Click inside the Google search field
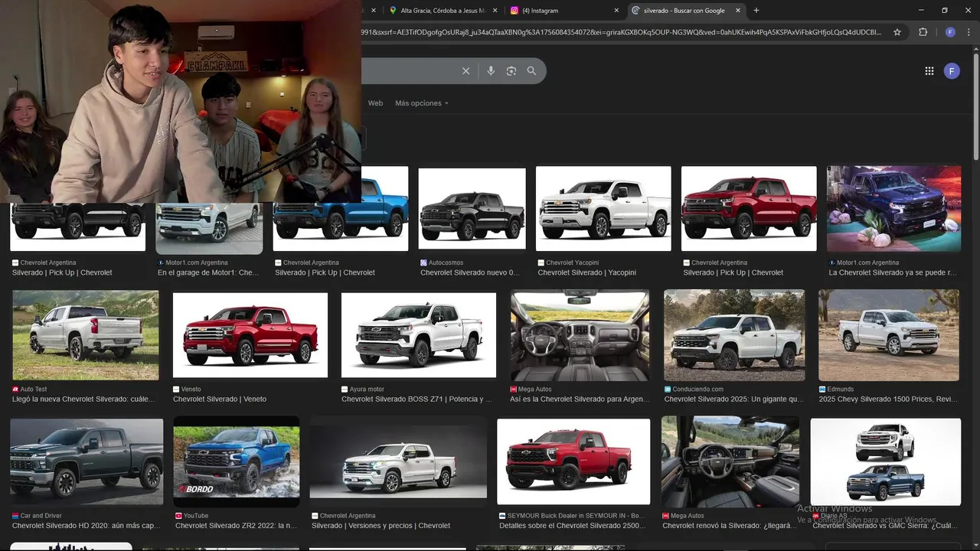 point(410,71)
